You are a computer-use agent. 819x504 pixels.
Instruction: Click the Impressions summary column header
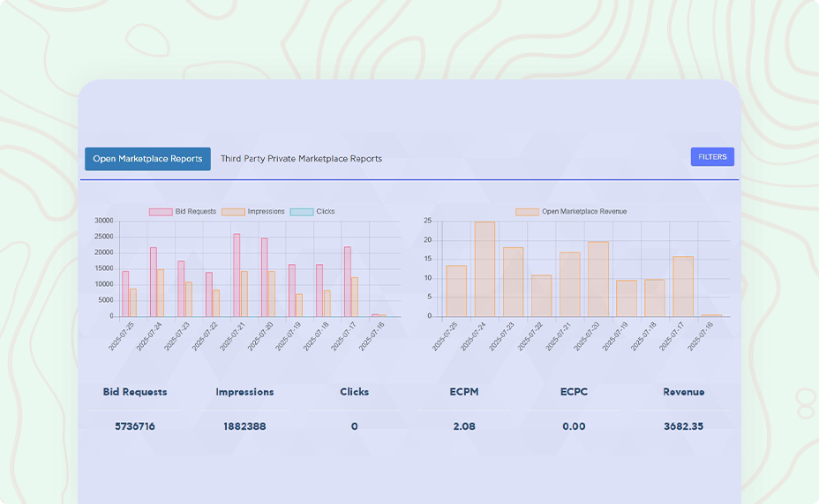coord(244,392)
